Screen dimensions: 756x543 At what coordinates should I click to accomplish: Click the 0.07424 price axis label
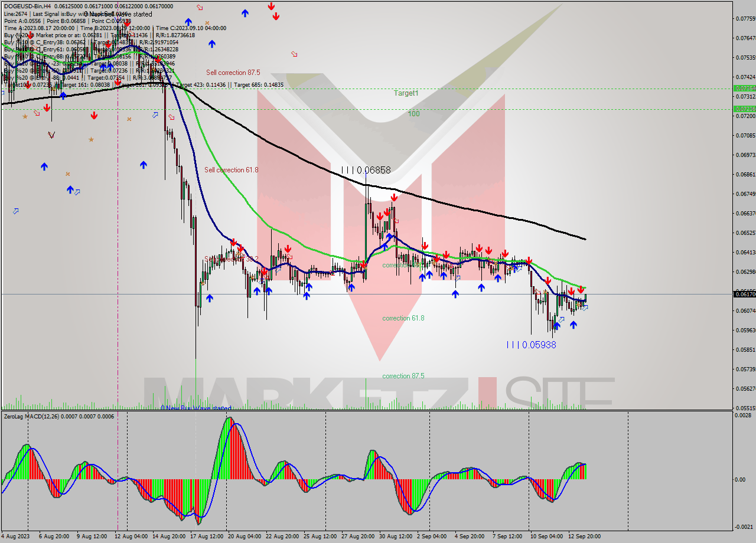pos(745,77)
